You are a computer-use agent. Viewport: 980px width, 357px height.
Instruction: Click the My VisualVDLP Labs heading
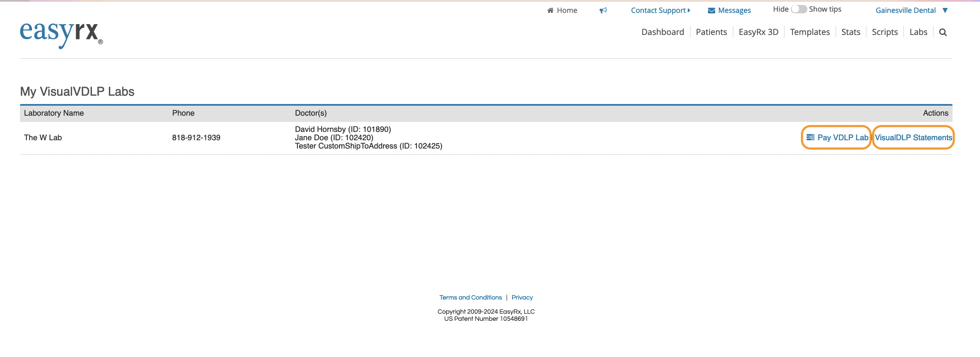coord(77,92)
